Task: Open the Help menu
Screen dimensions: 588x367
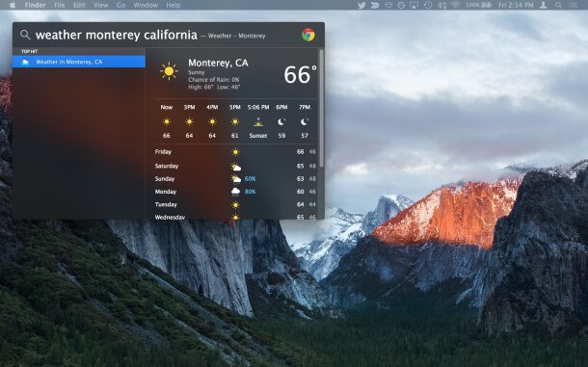Action: point(174,5)
